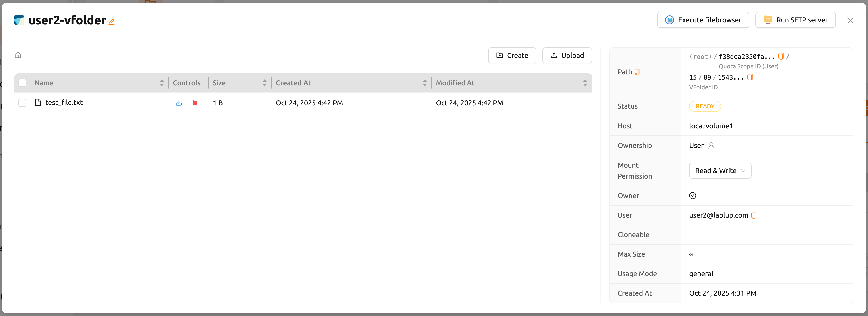
Task: Click the Controls column header
Action: [x=187, y=83]
